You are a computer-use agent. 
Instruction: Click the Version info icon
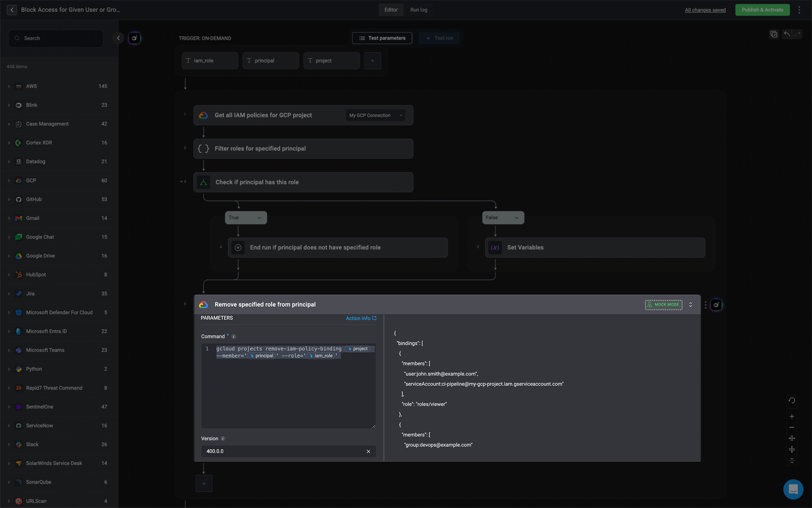(x=223, y=439)
